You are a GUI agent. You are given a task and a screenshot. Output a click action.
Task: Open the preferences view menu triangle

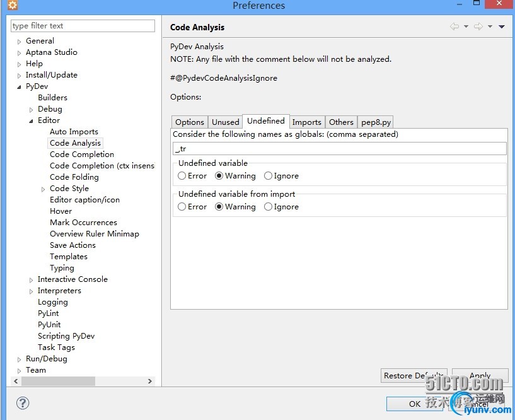click(x=502, y=26)
